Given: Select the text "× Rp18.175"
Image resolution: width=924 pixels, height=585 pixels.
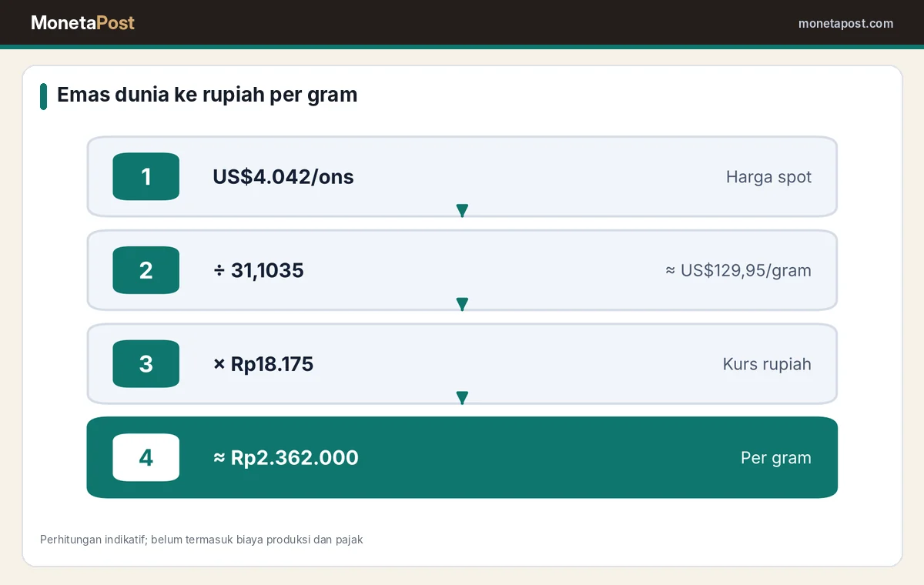Looking at the screenshot, I should tap(263, 364).
